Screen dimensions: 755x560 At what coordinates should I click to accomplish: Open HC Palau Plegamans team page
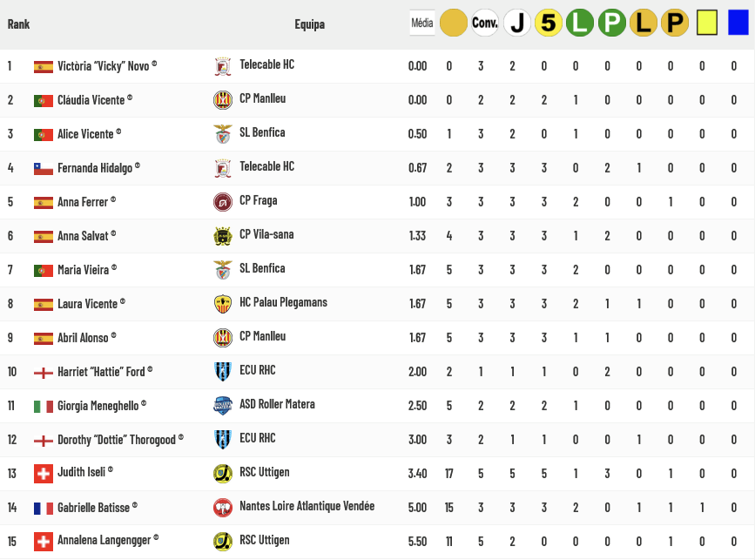coord(283,302)
